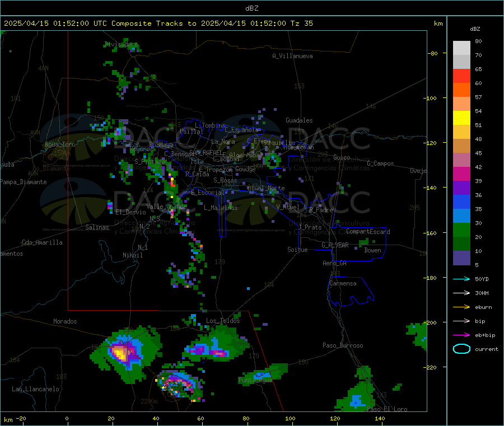
Task: Click the white 30HM arrow in legend
Action: [x=461, y=293]
